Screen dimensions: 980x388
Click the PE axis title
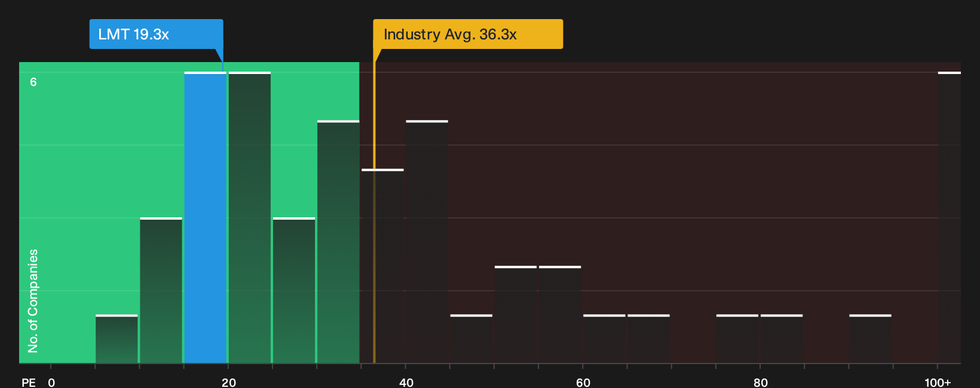pos(29,382)
